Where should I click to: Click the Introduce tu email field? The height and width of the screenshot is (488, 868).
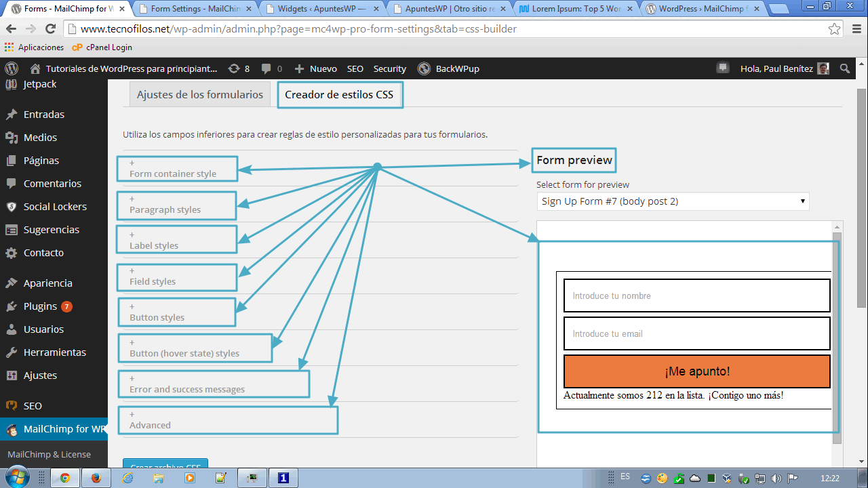(x=697, y=333)
